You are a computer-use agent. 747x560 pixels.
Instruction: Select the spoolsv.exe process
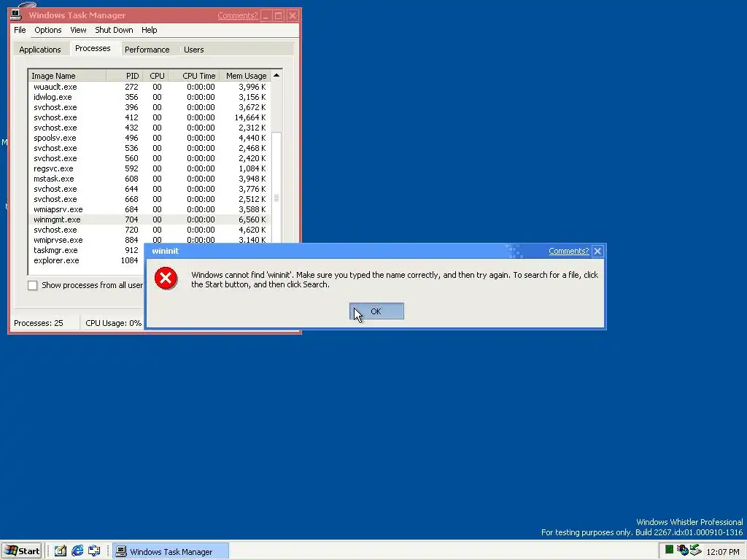click(150, 138)
